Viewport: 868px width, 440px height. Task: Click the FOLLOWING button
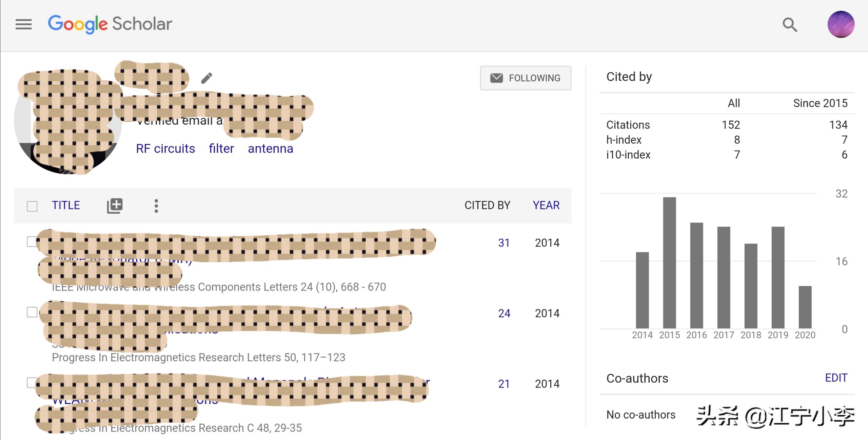tap(534, 78)
